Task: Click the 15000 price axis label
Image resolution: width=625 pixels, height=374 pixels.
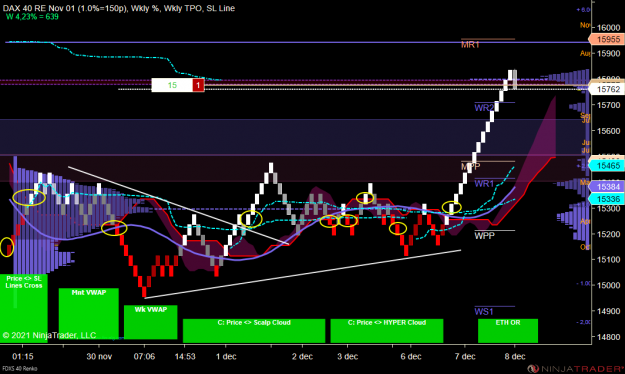Action: [x=608, y=285]
